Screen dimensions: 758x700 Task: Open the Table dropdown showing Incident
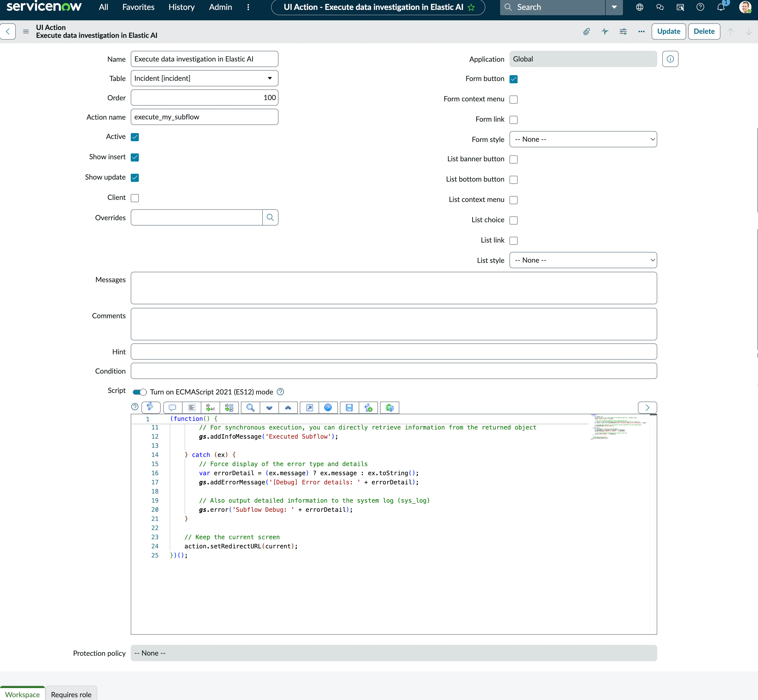click(x=204, y=78)
